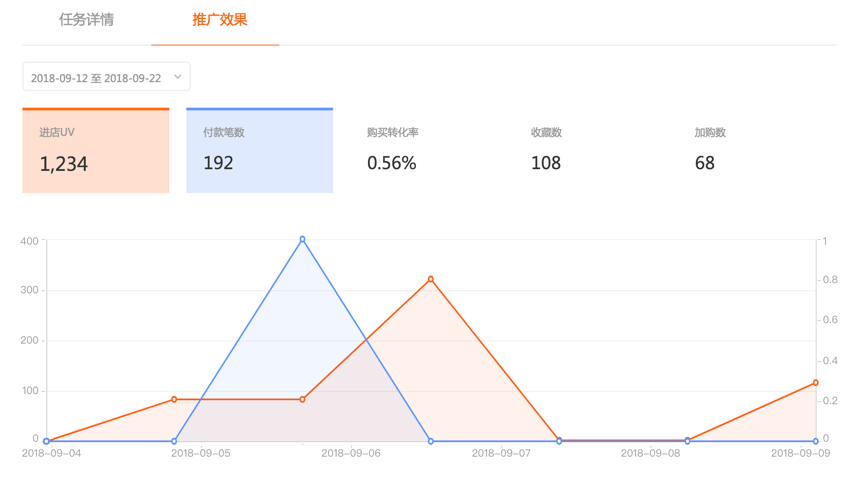This screenshot has height=497, width=865.
Task: Toggle the 付款笔数 metric card
Action: (x=260, y=151)
